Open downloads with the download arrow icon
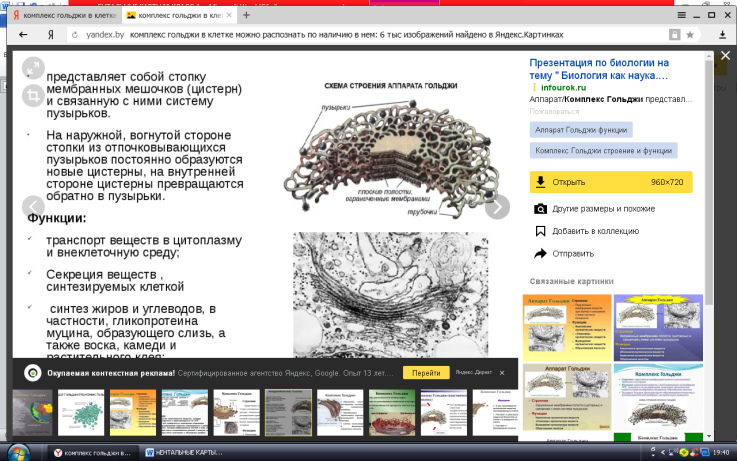This screenshot has width=737, height=461. [x=722, y=34]
